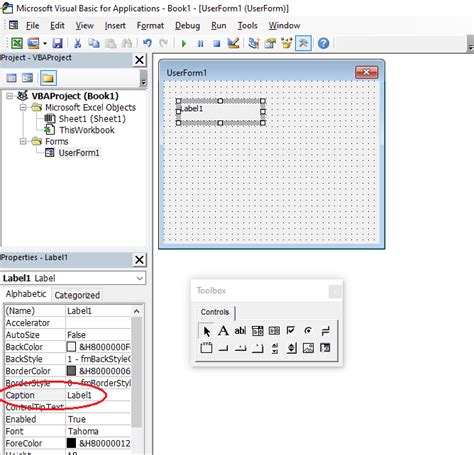Select the ListBox tool in Toolbox
Viewport: 474px width, 455px height.
pos(274,331)
